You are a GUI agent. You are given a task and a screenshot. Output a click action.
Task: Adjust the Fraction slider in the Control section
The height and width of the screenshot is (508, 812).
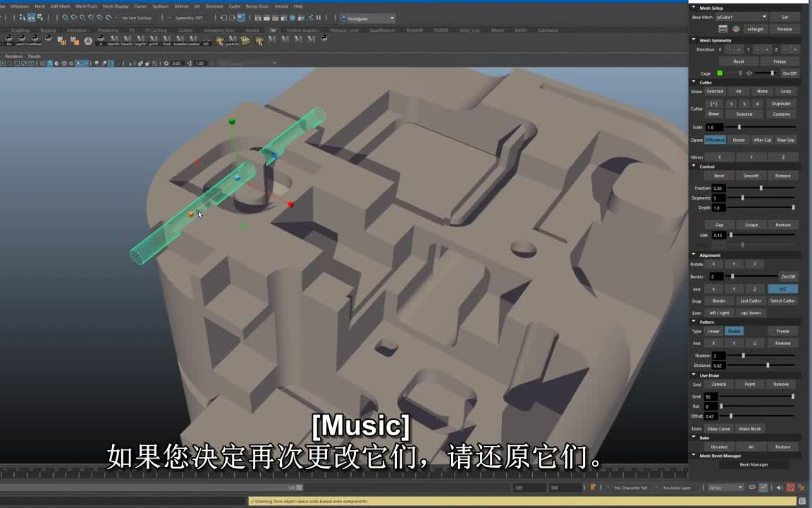tap(761, 188)
